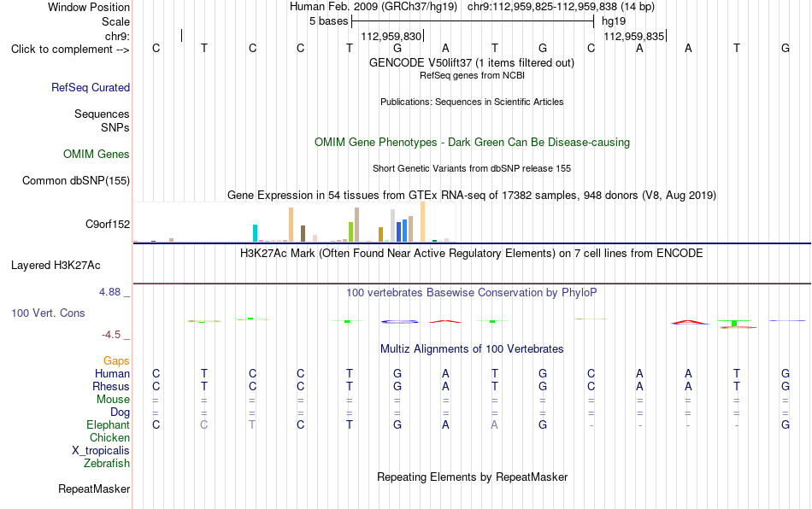Image resolution: width=812 pixels, height=509 pixels.
Task: Select the X_tropicalis species label
Action: pyautogui.click(x=101, y=451)
